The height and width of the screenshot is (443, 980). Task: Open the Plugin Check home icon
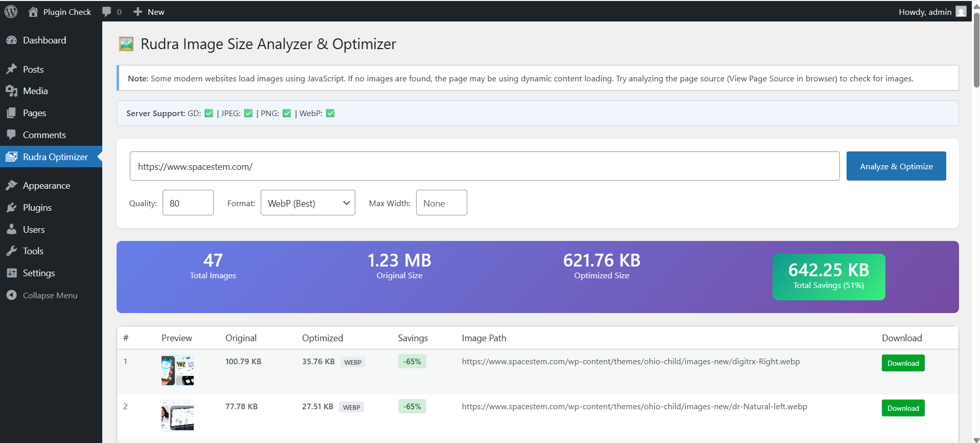[33, 12]
